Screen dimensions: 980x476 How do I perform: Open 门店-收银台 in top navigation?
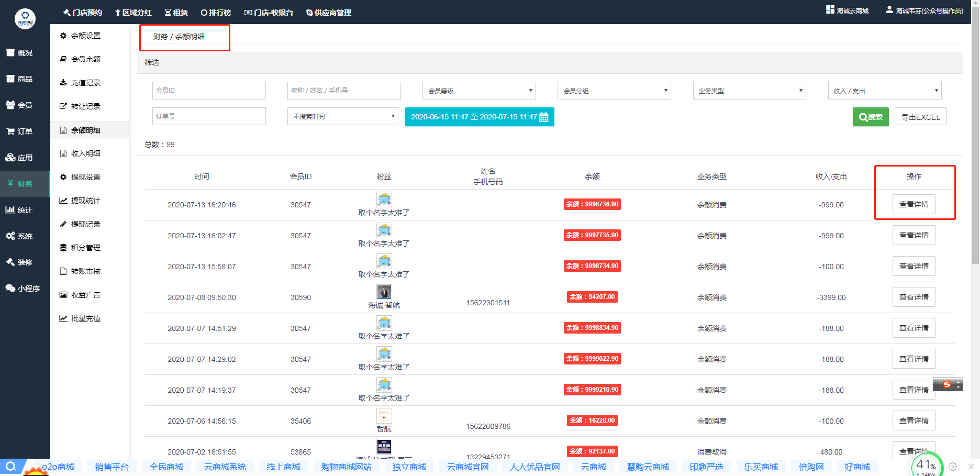[x=269, y=13]
